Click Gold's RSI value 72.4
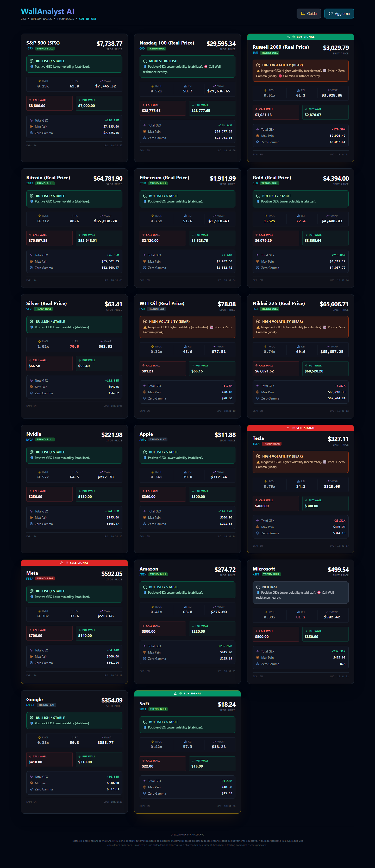Viewport: 375px width, 868px height. 301,221
